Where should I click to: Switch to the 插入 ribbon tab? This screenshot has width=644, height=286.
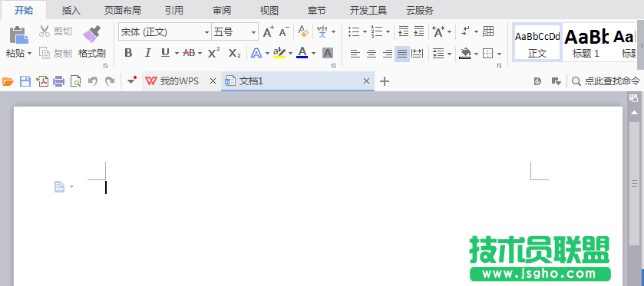(x=71, y=10)
